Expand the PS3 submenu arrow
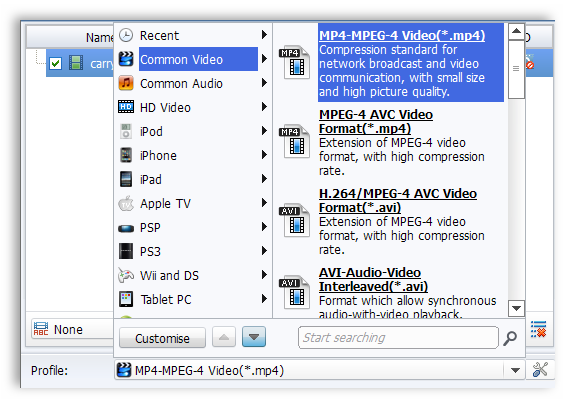575x408 pixels. (x=264, y=251)
